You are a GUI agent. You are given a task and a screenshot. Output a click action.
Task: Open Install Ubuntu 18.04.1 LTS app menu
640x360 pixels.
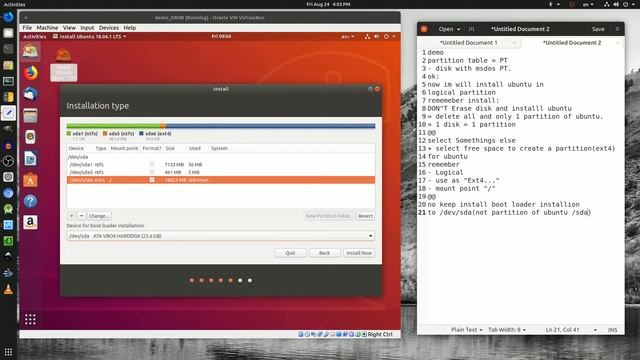point(89,36)
